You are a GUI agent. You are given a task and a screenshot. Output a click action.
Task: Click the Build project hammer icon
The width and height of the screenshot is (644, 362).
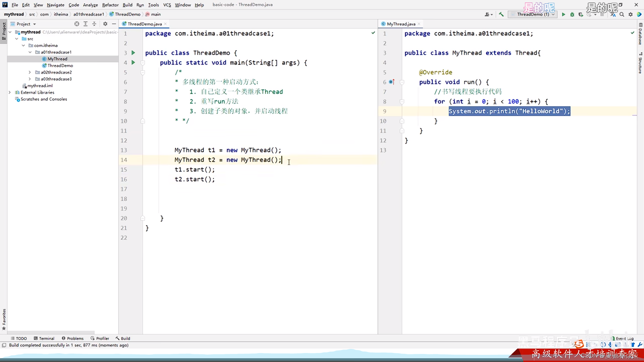click(501, 14)
